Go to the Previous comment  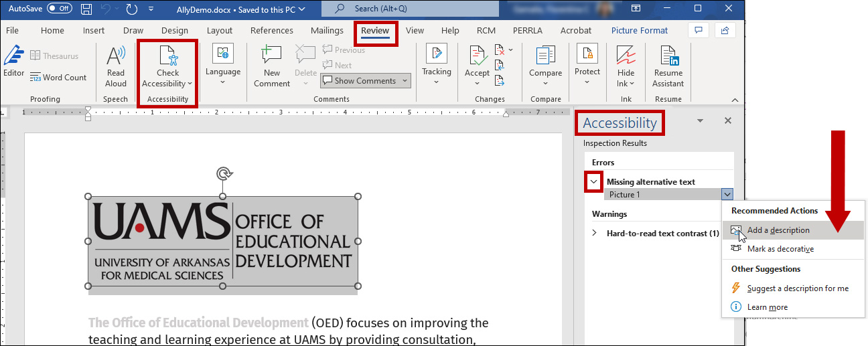[344, 50]
